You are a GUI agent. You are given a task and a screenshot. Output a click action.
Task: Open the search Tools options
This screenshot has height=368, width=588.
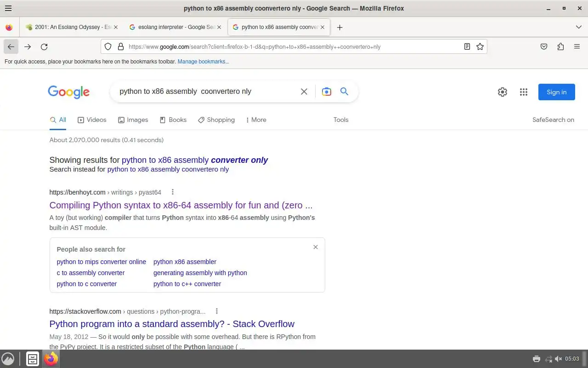[341, 120]
